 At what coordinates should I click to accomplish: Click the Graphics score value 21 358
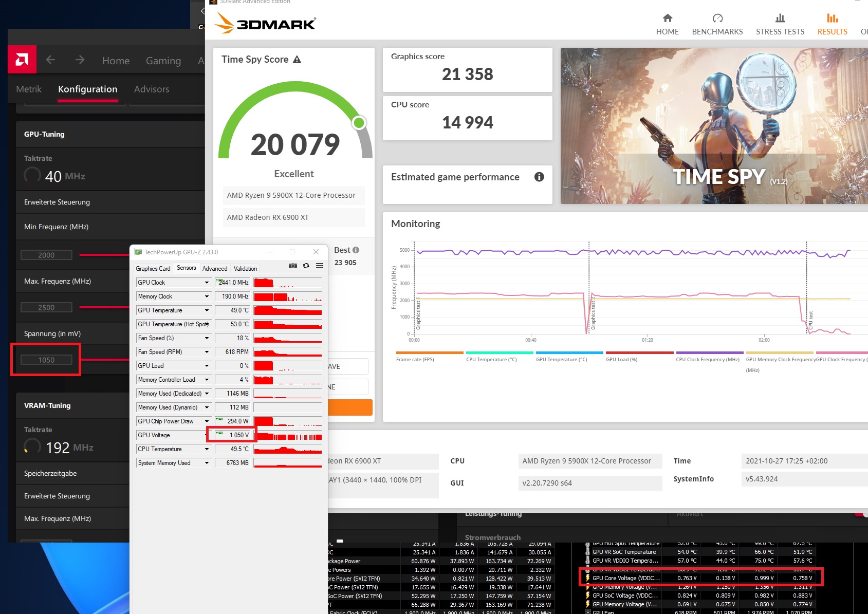[x=468, y=75]
